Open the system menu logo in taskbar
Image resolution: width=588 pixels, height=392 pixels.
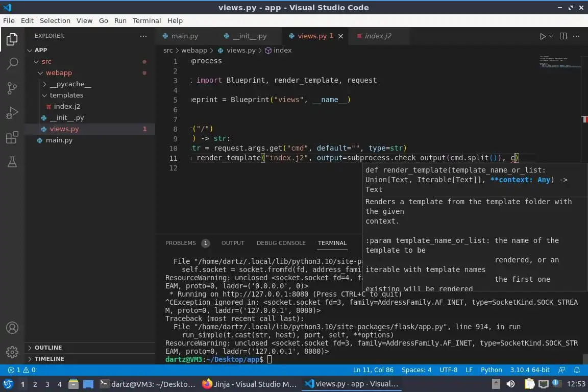click(8, 384)
